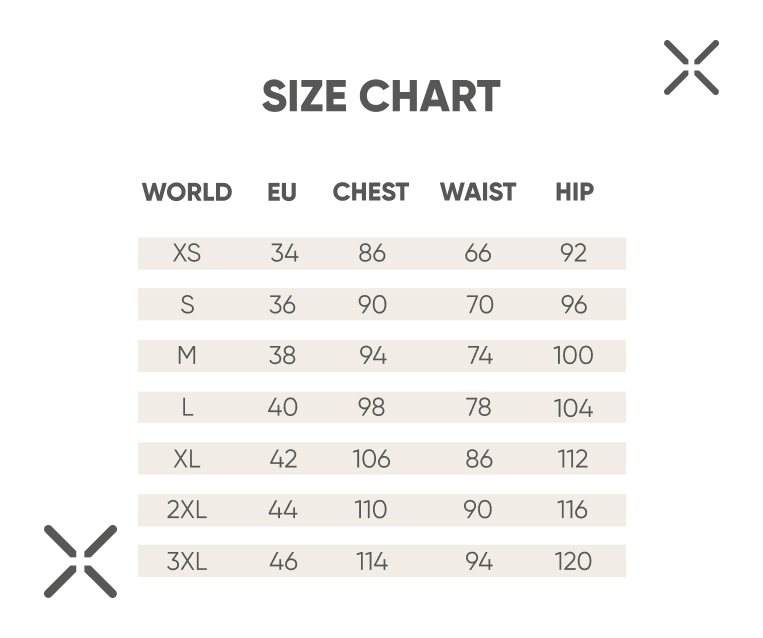Viewport: 763px width, 638px height.
Task: Select the M size row label
Action: tap(187, 356)
